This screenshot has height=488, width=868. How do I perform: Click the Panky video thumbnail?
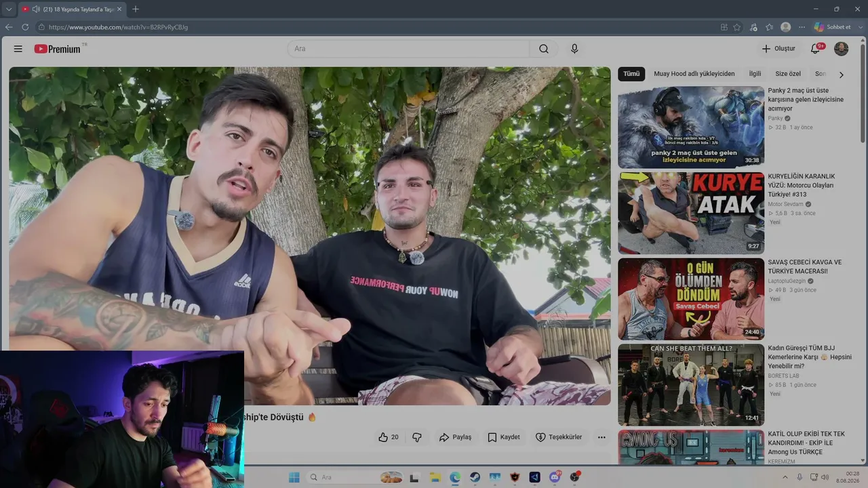click(x=691, y=127)
